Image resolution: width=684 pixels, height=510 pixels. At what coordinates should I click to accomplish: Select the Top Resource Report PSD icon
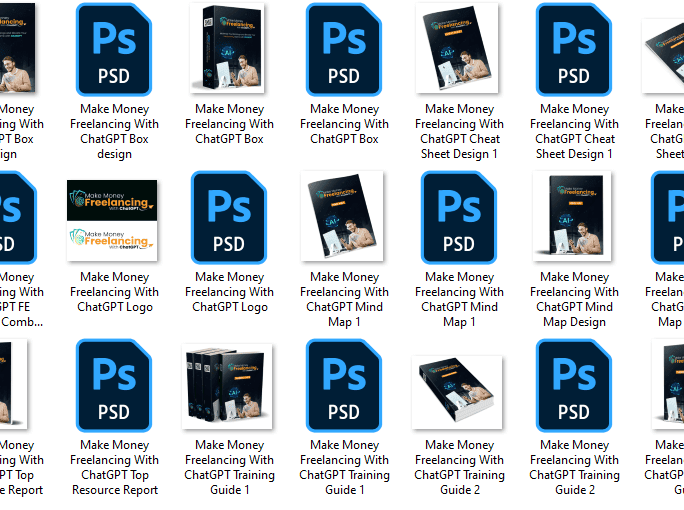coord(114,385)
